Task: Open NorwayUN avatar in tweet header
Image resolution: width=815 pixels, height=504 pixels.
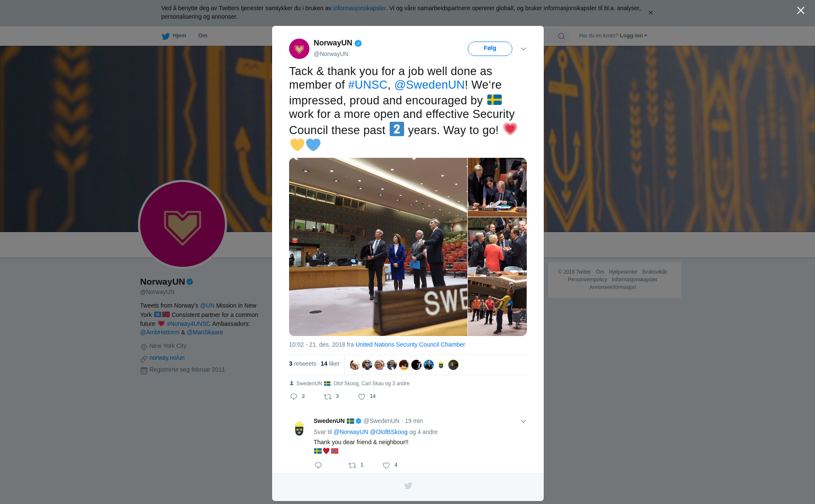Action: click(x=299, y=49)
